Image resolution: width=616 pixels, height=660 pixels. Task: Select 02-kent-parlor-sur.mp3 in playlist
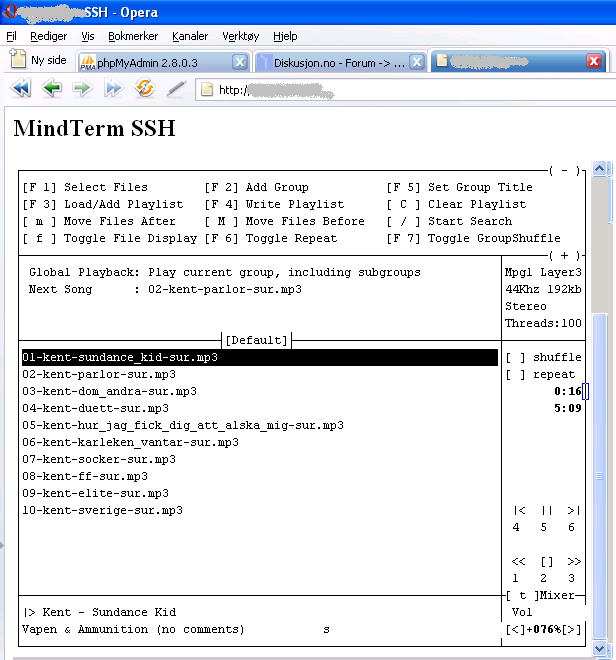(99, 374)
